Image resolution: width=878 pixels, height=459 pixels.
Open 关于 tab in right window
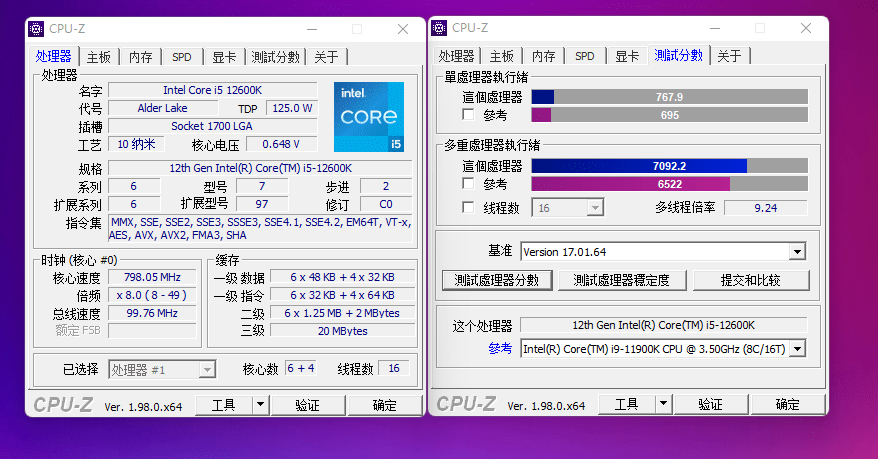click(729, 55)
